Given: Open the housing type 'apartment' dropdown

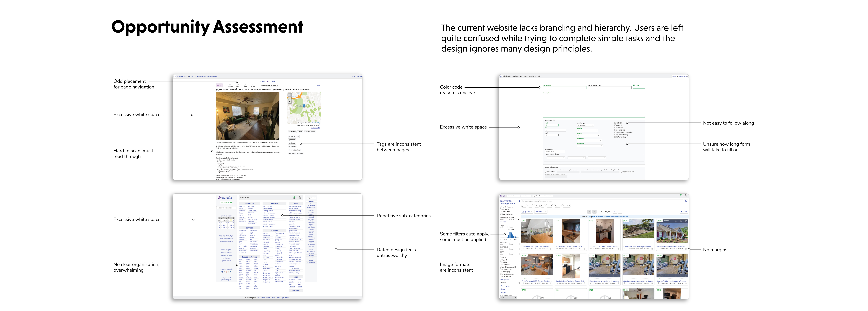Looking at the screenshot, I should pyautogui.click(x=586, y=125).
